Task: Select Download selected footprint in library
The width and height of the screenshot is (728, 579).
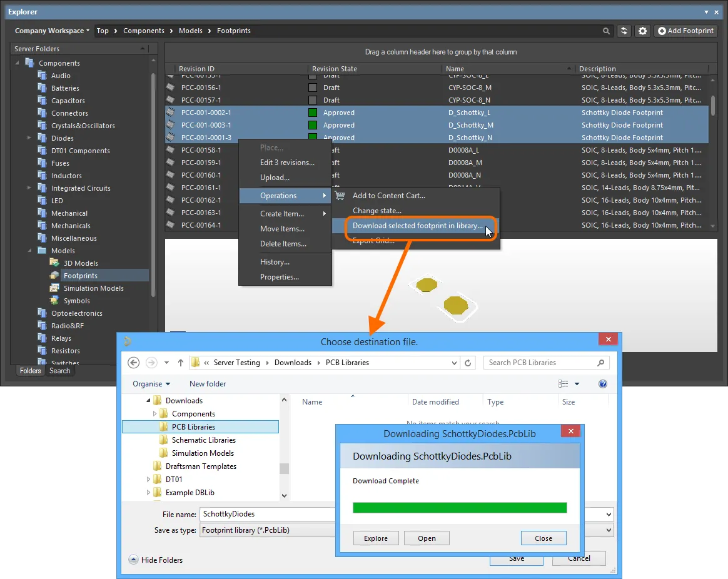Action: pos(417,226)
